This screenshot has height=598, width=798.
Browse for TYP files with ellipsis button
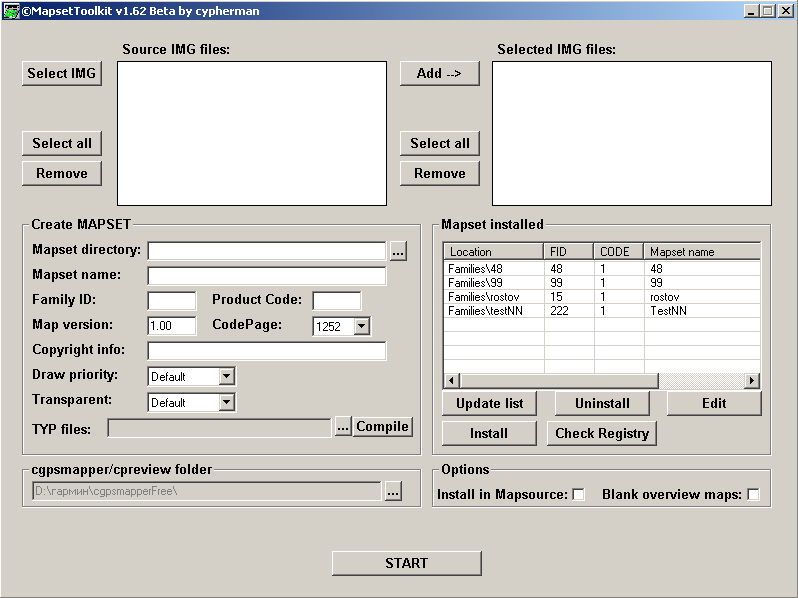pos(343,427)
